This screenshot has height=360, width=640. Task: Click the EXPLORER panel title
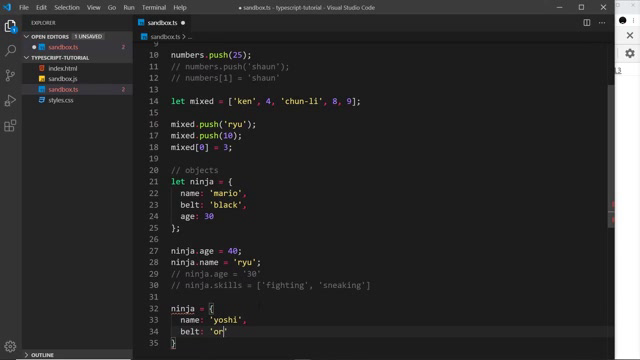coord(43,23)
